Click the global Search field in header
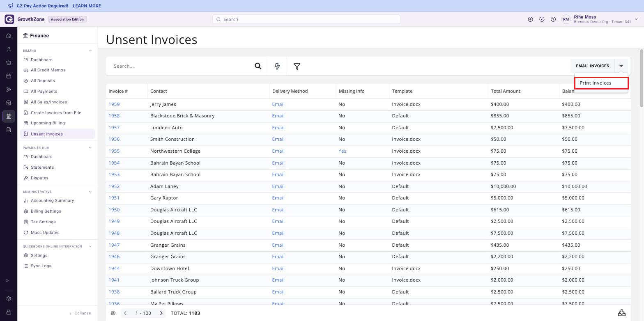The height and width of the screenshot is (321, 644). coord(306,19)
